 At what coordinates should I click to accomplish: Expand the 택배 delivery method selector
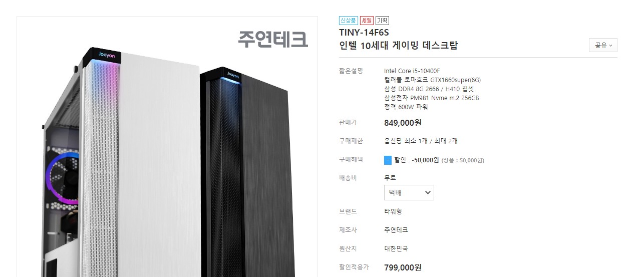pyautogui.click(x=409, y=192)
